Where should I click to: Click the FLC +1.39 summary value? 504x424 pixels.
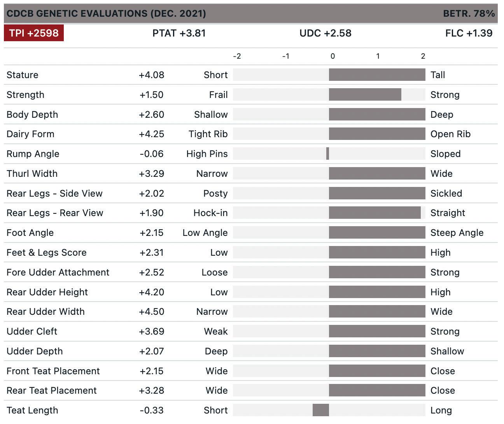[x=469, y=33]
